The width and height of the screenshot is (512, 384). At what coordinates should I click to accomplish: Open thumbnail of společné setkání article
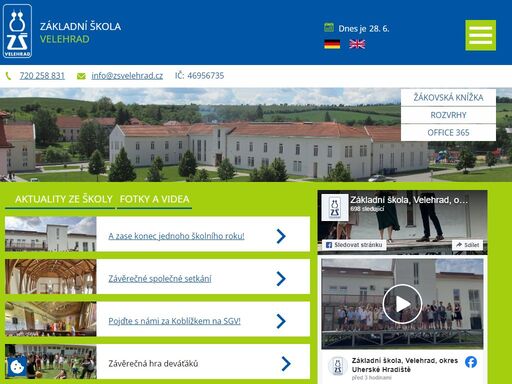[x=51, y=277]
